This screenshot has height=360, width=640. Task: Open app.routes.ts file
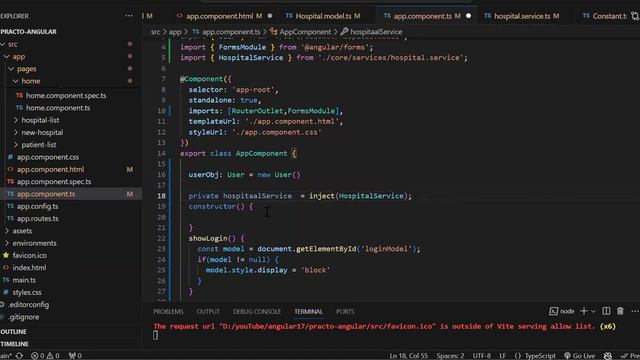38,218
